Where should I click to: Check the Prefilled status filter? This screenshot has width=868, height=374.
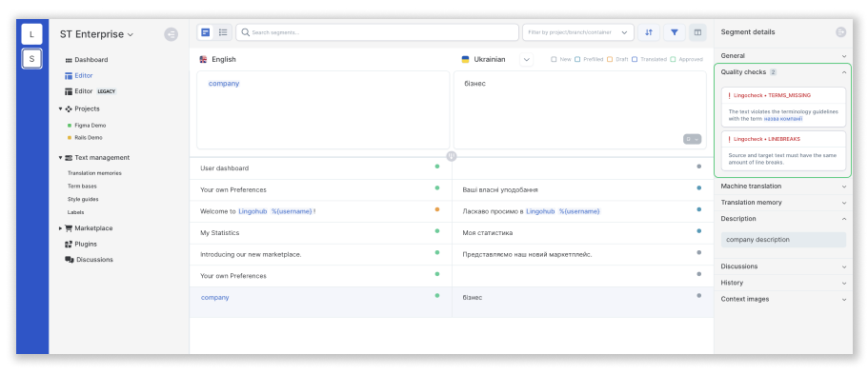(577, 59)
